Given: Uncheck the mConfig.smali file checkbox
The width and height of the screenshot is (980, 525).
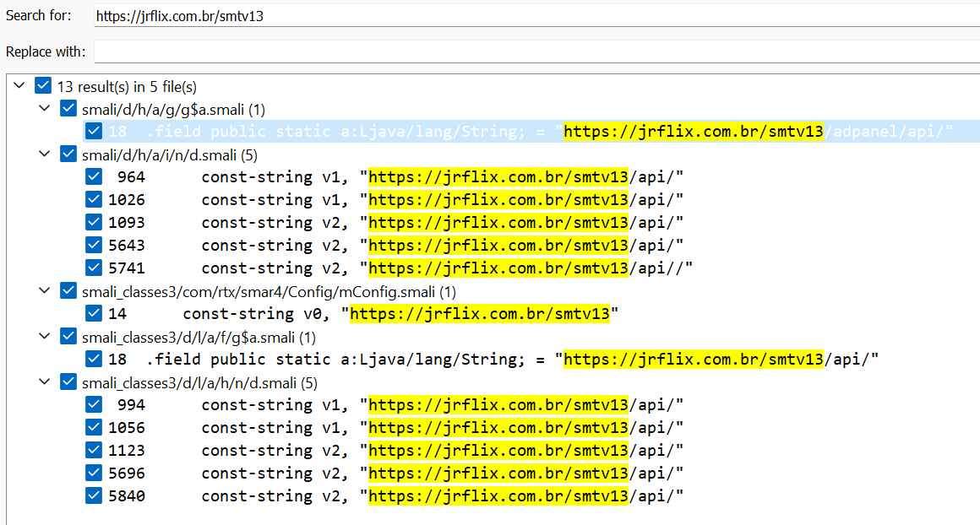Looking at the screenshot, I should pyautogui.click(x=68, y=291).
